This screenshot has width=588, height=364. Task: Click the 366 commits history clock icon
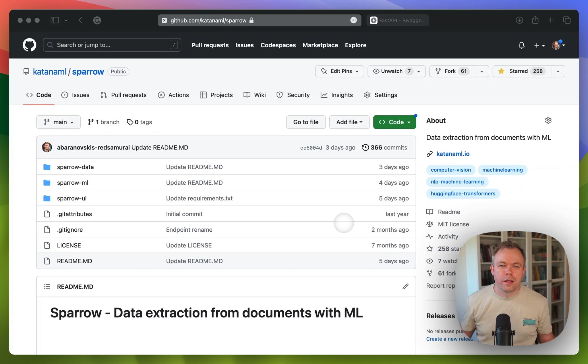click(x=365, y=147)
